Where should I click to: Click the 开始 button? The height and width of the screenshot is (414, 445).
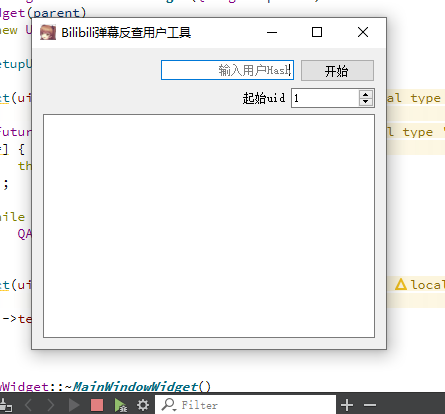[337, 70]
